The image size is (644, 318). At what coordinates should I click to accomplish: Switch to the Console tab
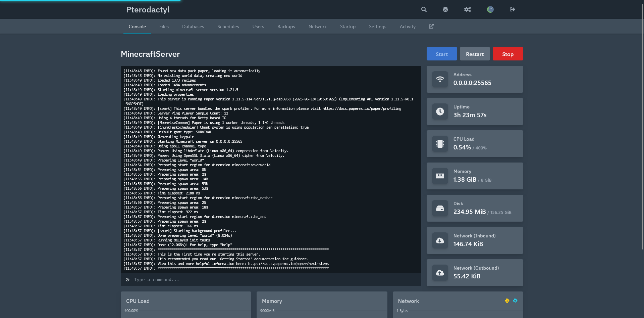137,27
